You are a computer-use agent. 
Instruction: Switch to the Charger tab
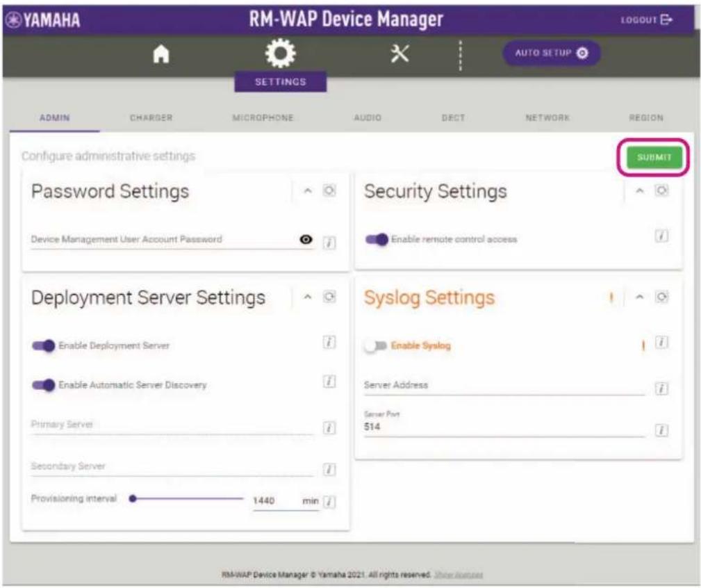[151, 117]
